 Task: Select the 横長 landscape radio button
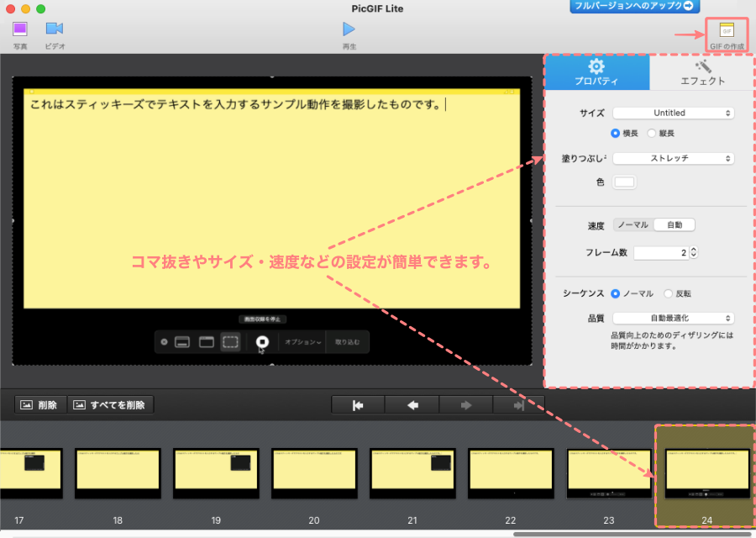click(x=616, y=133)
